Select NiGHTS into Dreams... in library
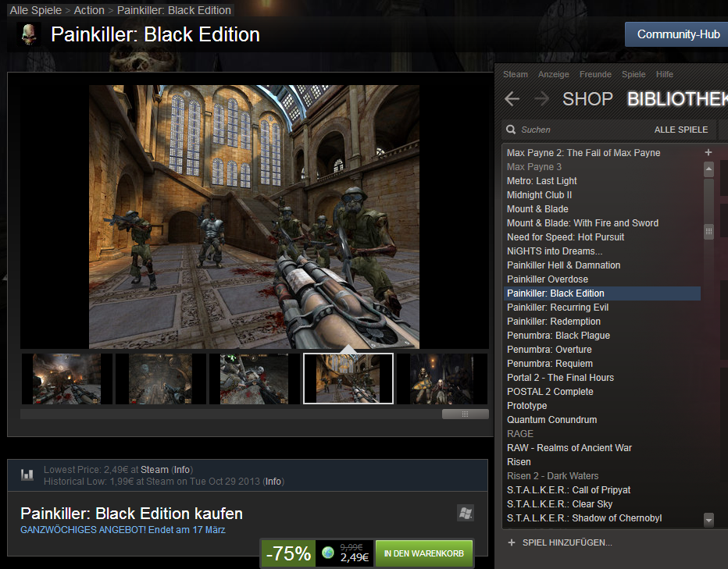The height and width of the screenshot is (569, 728). coord(555,251)
